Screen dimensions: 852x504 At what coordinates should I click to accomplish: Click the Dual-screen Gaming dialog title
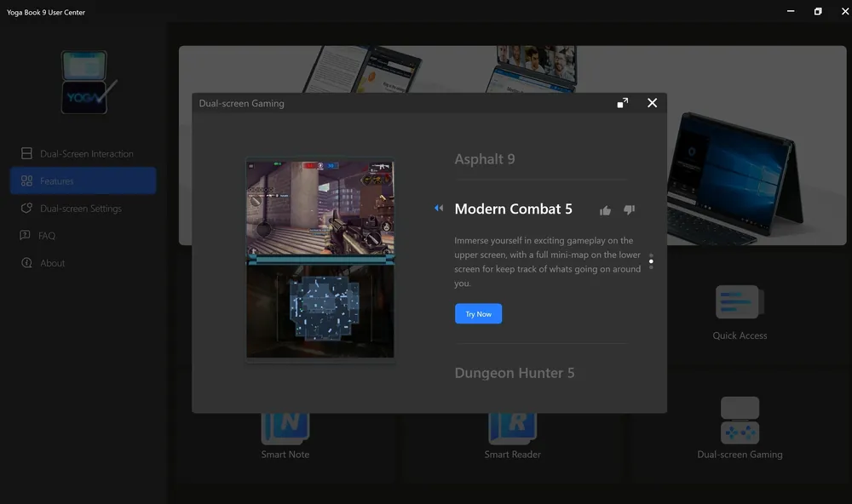click(241, 103)
